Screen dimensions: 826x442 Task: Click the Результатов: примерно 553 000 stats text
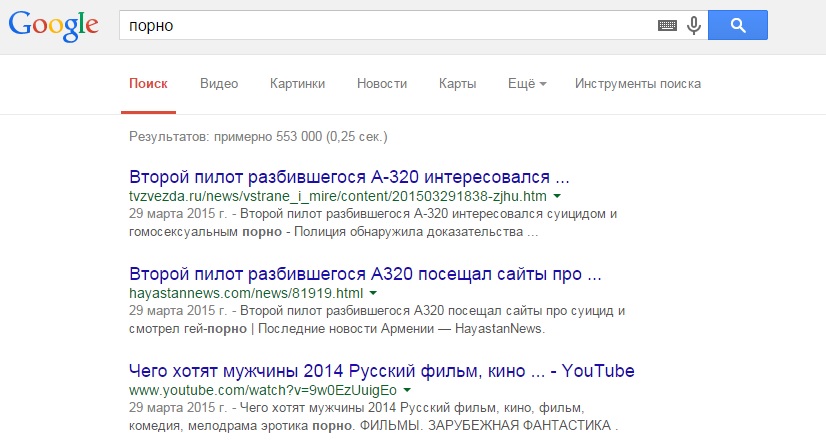coord(258,137)
